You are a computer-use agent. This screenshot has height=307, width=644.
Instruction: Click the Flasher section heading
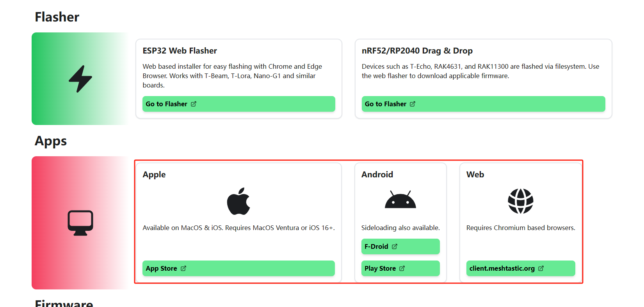pyautogui.click(x=57, y=17)
